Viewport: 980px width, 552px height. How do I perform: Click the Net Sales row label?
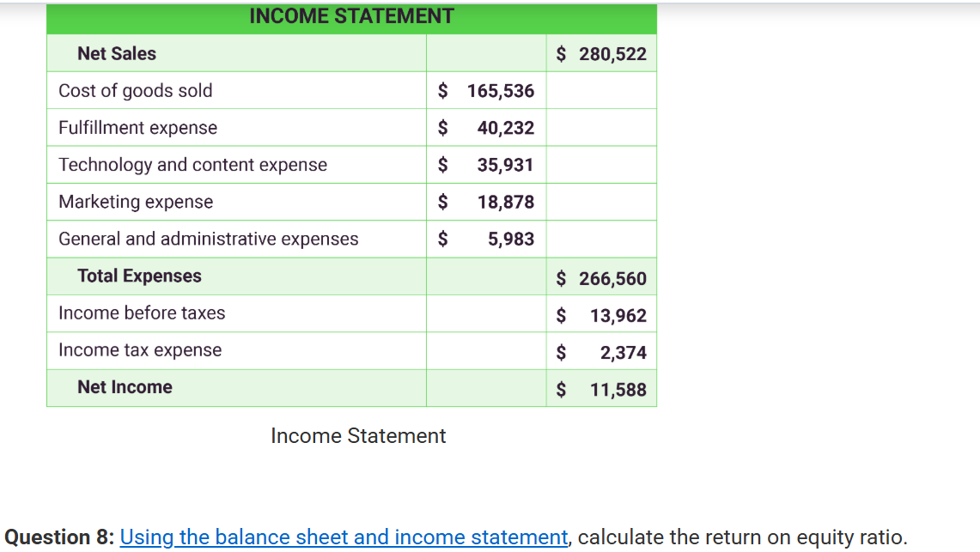117,54
